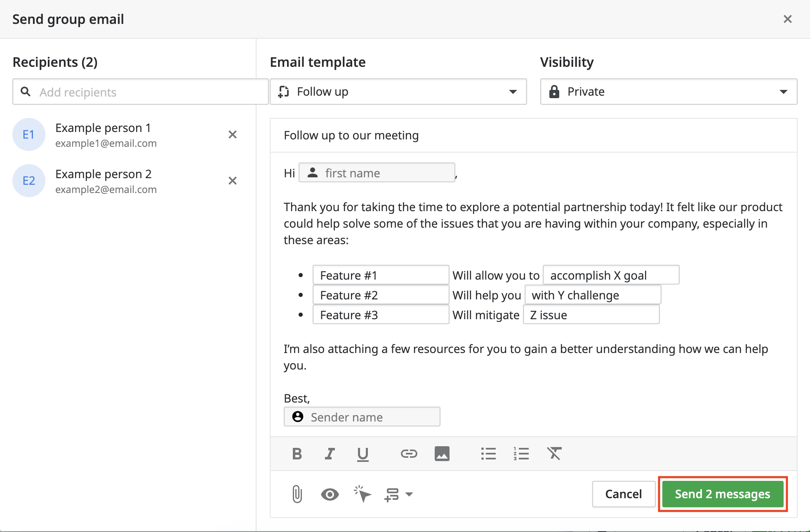Open the Follow up template dropdown
The image size is (810, 532).
[x=398, y=92]
